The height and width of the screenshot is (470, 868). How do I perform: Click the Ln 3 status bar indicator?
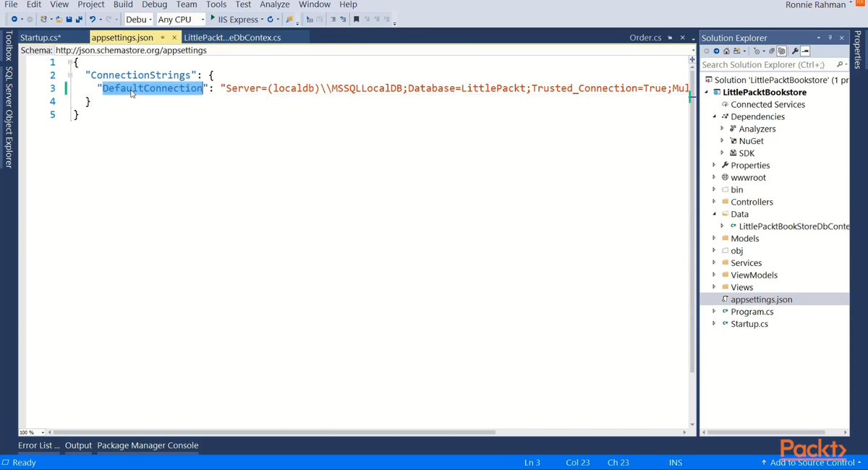(532, 462)
